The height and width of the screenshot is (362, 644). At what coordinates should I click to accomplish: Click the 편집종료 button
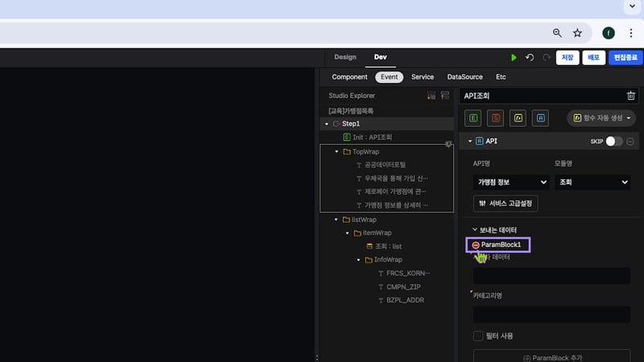coord(625,57)
